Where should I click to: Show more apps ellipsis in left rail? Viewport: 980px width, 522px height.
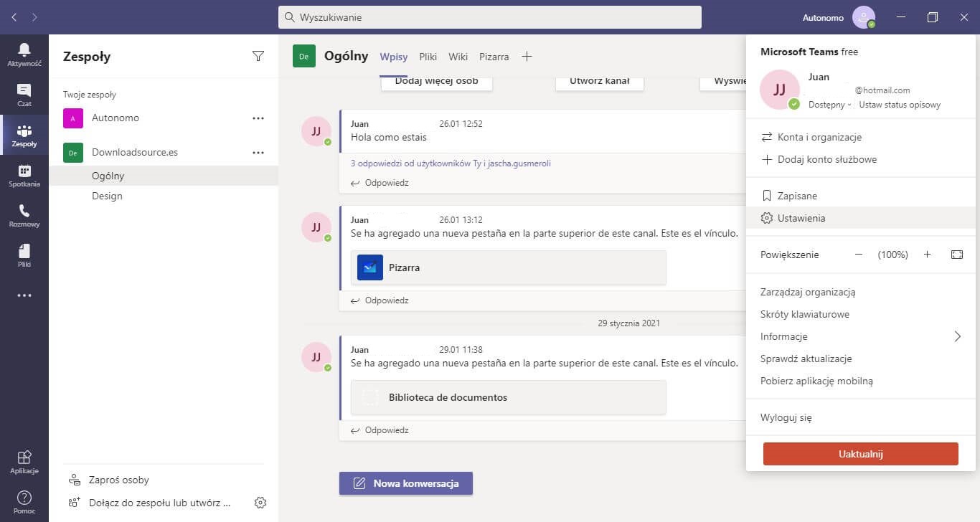point(24,295)
